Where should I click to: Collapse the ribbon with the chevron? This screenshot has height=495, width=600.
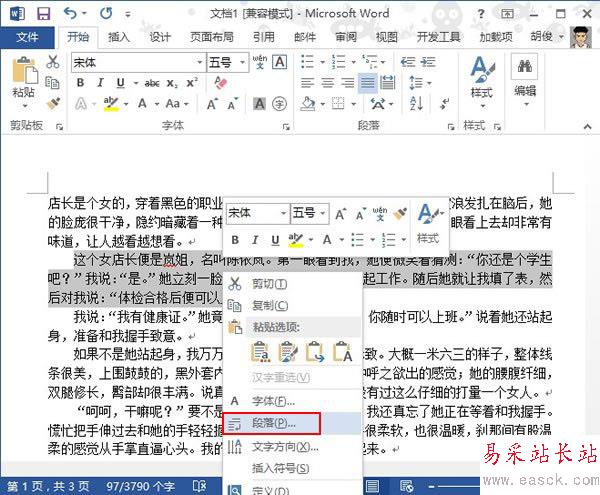tap(587, 126)
